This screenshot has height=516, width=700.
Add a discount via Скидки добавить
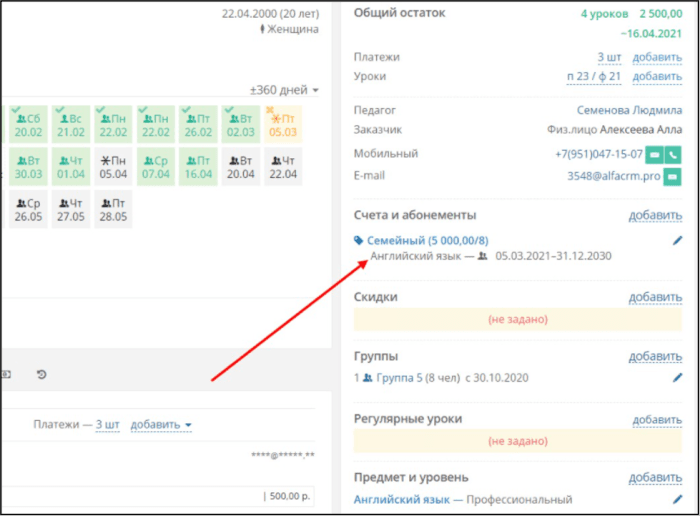click(655, 297)
